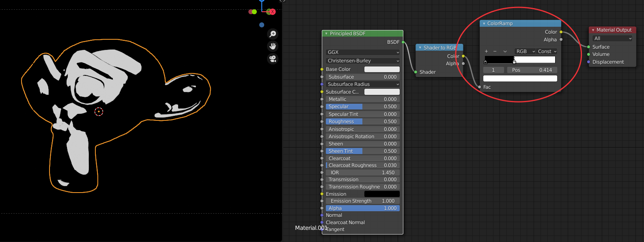This screenshot has width=644, height=242.
Task: Click the Anisotropic slider
Action: 363,129
